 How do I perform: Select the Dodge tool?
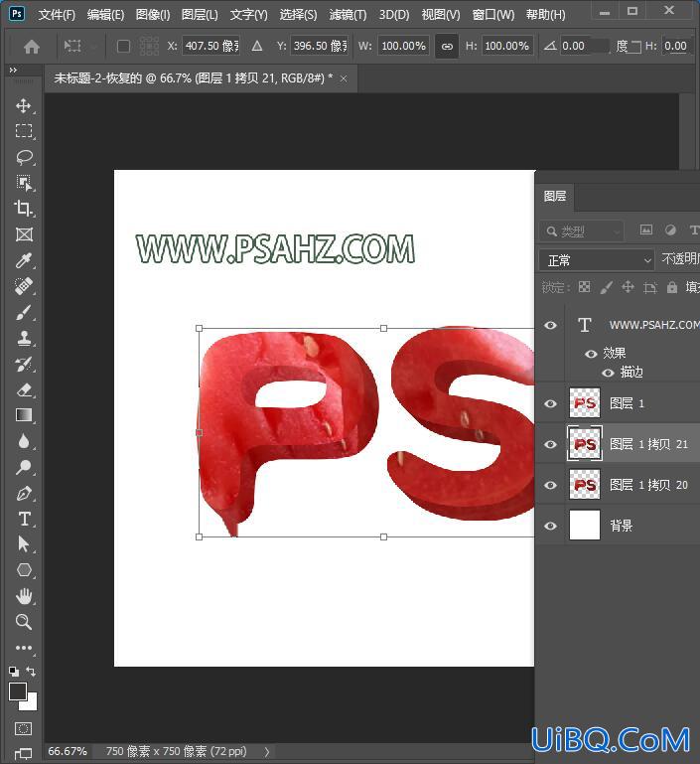coord(24,467)
